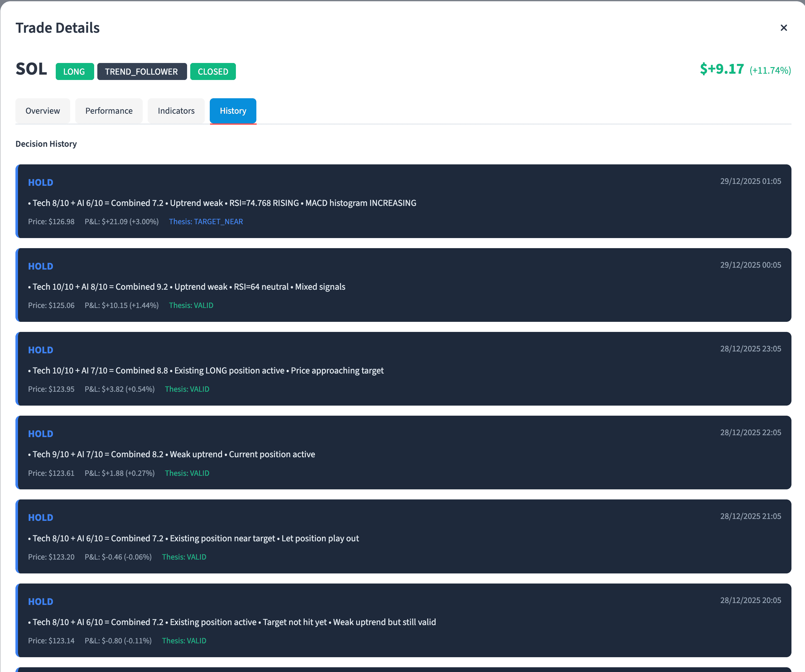Click the (+11.74%) percentage

point(770,71)
